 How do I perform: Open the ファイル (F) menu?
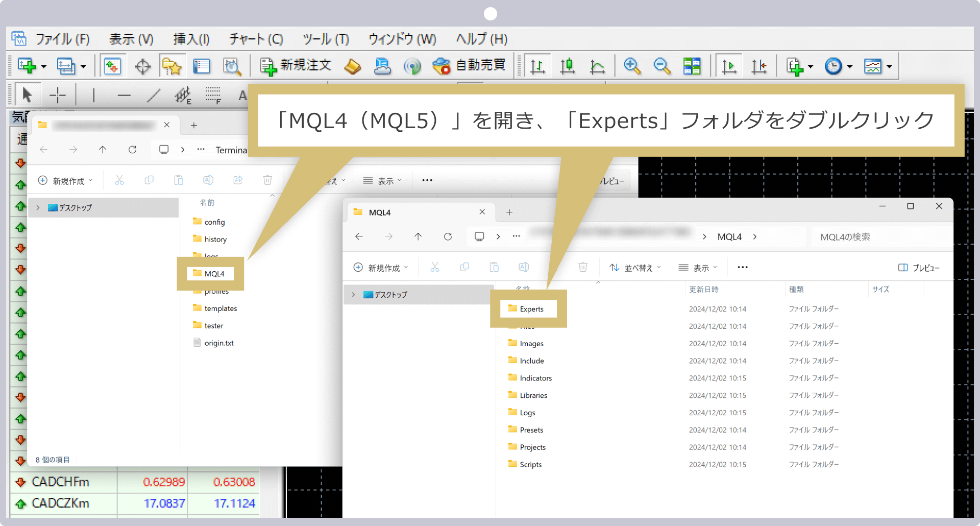[x=62, y=39]
